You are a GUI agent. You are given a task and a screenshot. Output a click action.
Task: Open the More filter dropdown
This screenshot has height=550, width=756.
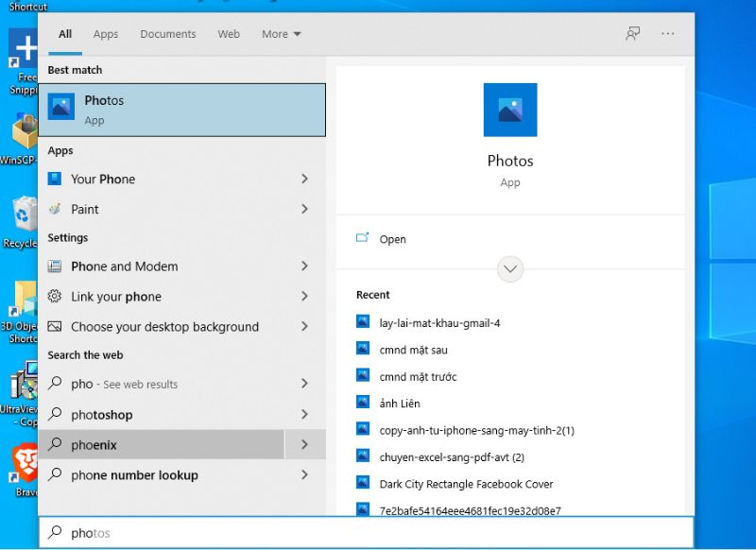(x=281, y=34)
